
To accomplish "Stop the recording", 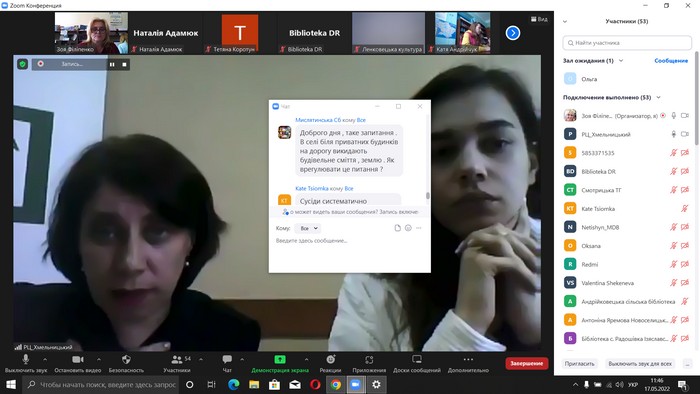I will tap(125, 64).
